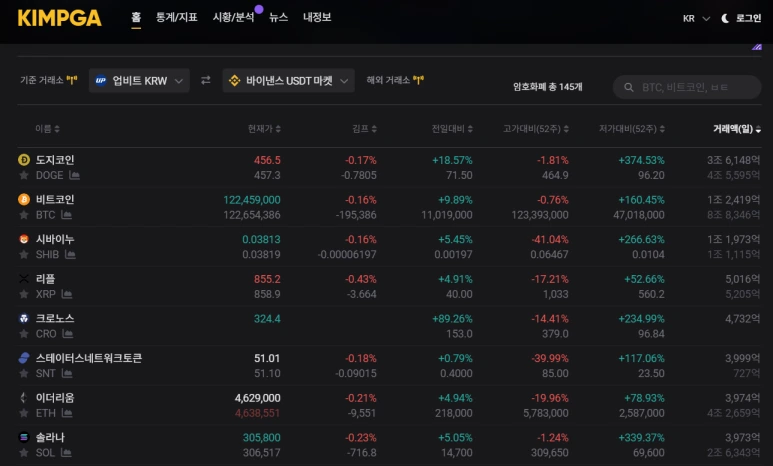Click the 로그인 link
The image size is (773, 466).
748,19
